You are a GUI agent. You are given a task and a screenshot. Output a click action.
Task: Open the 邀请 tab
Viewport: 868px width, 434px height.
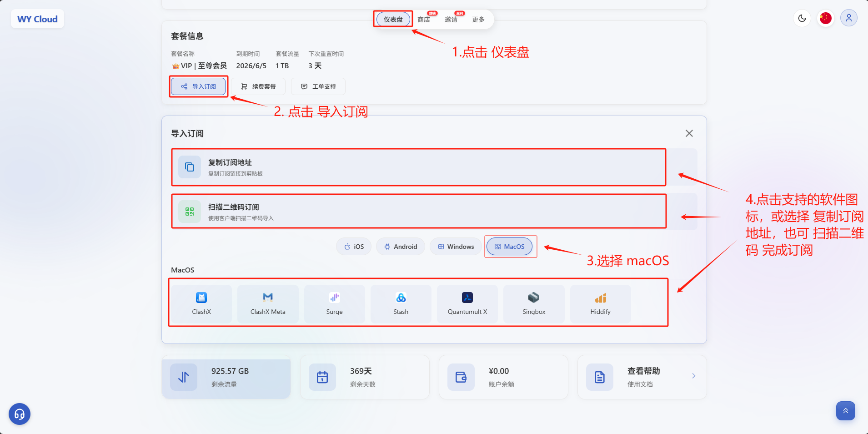(x=451, y=20)
